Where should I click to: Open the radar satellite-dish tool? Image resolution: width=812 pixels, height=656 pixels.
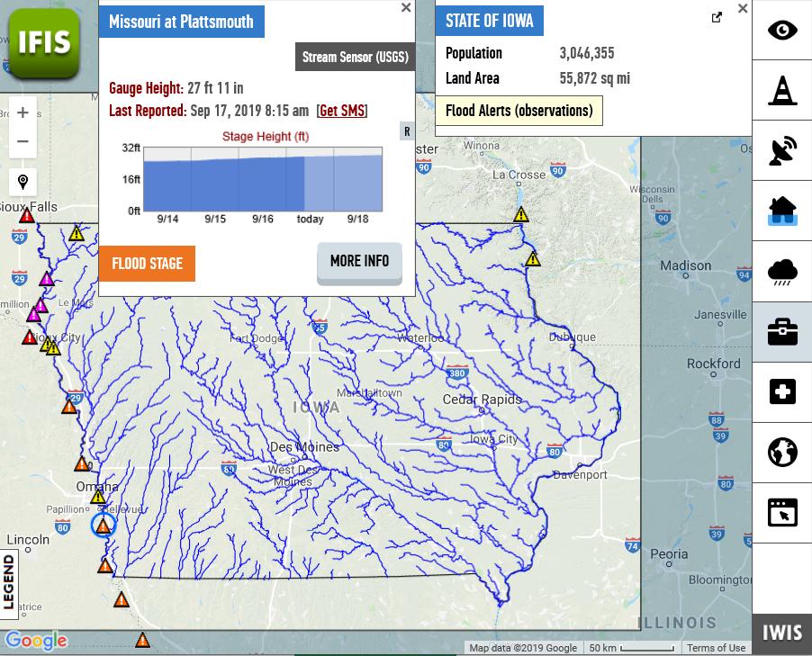point(781,149)
